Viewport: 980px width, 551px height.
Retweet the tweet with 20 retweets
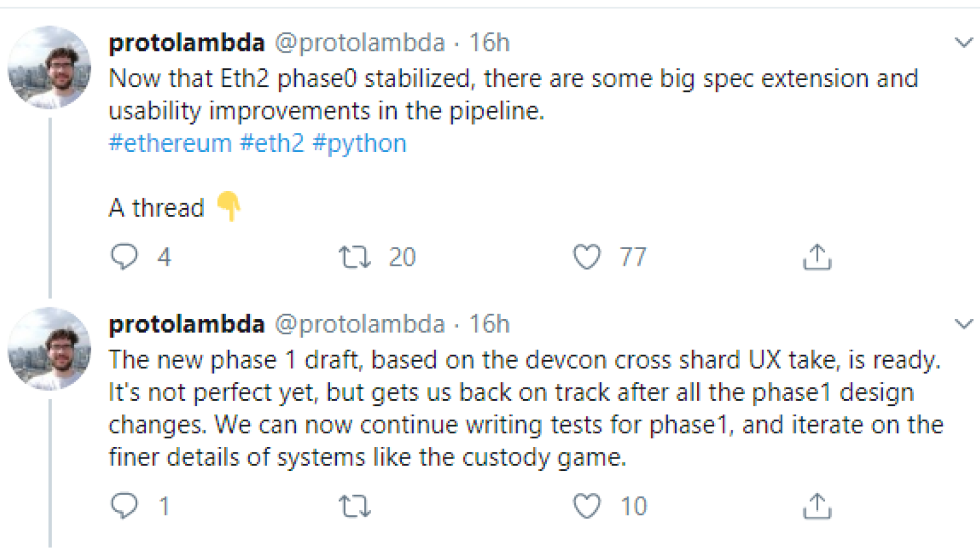coord(355,257)
